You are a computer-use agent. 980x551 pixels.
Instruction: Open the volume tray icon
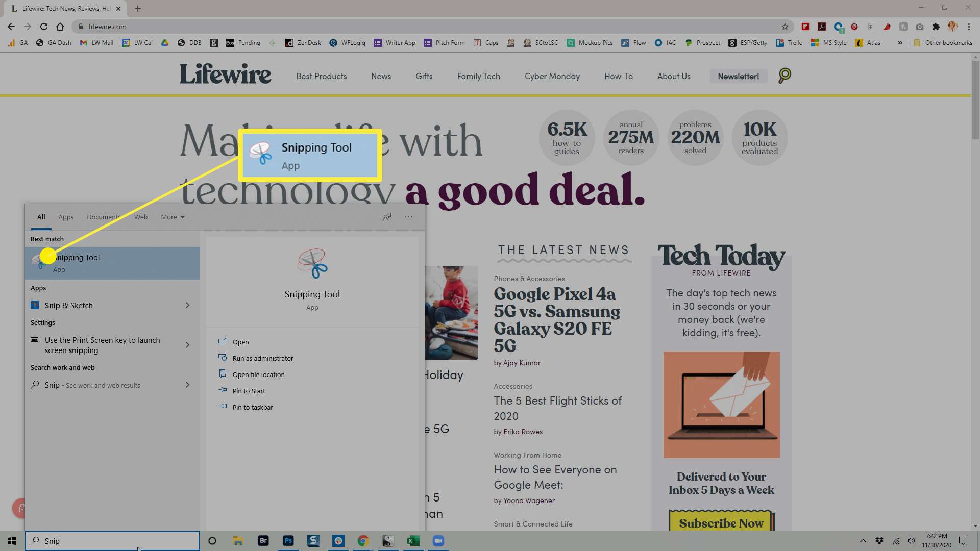click(912, 541)
